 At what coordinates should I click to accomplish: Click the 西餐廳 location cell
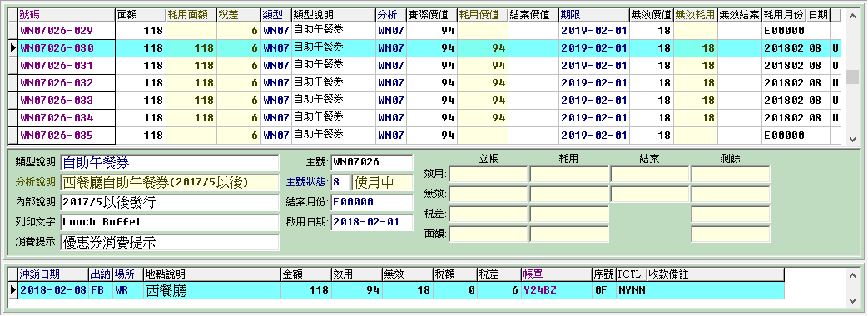coord(212,290)
